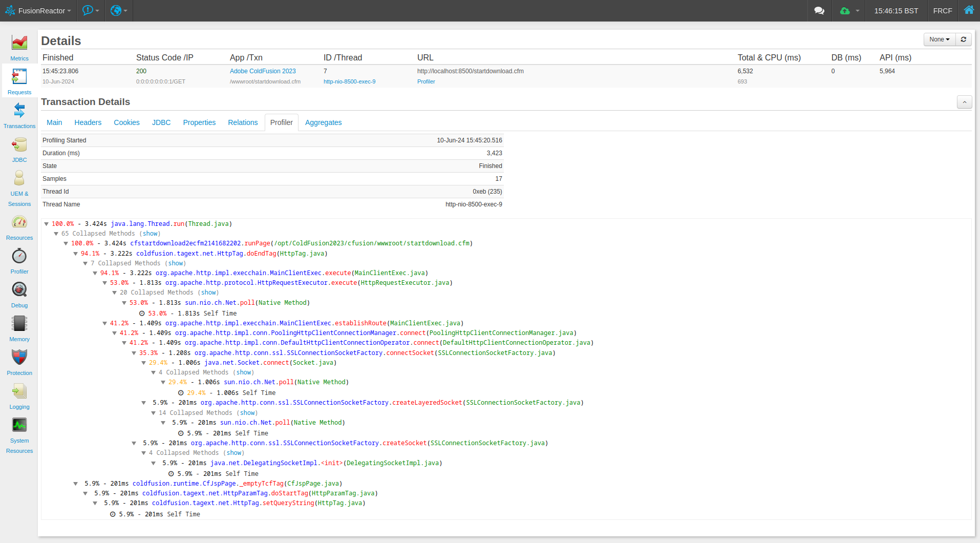The width and height of the screenshot is (980, 543).
Task: Open the Adobe ColdFusion 2023 app link
Action: click(x=263, y=71)
